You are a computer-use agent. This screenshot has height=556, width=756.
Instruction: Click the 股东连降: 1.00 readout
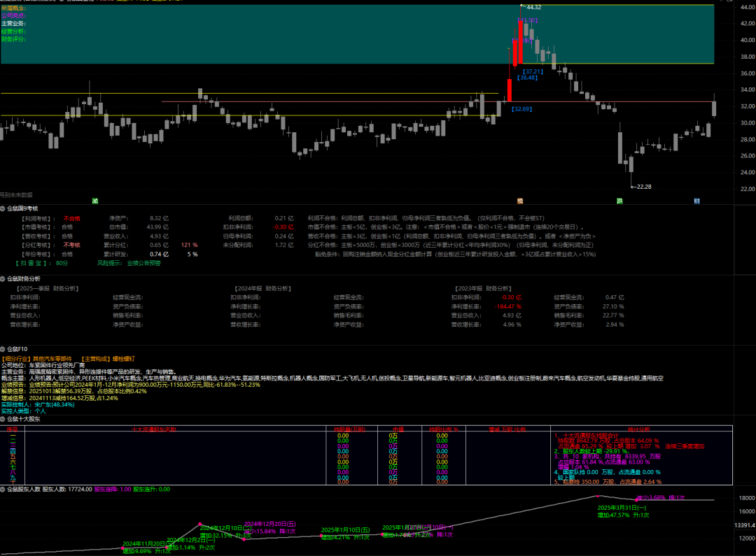(x=113, y=490)
